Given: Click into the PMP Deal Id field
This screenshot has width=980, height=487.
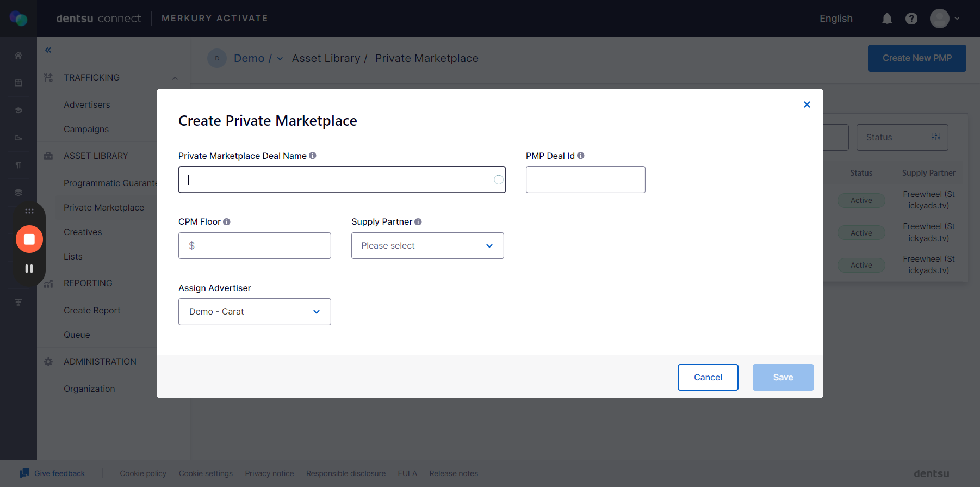Looking at the screenshot, I should click(585, 180).
